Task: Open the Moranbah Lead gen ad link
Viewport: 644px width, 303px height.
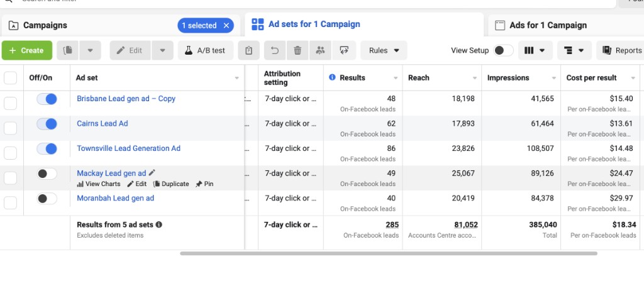Action: [x=116, y=198]
